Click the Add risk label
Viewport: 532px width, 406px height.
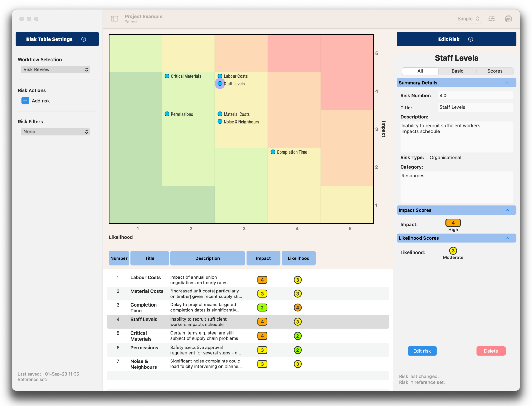pos(41,101)
